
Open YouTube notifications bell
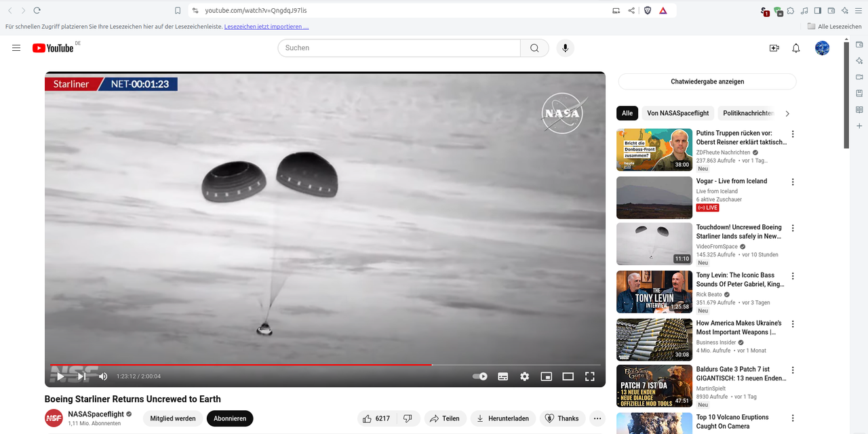pos(796,48)
